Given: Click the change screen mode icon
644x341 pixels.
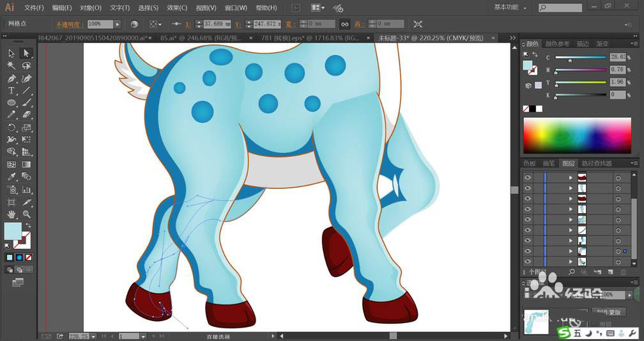Looking at the screenshot, I should (18, 282).
